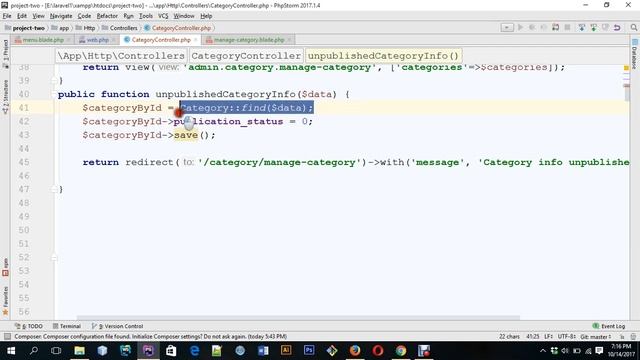Click the Debug toolbar icon
640x360 pixels.
click(x=532, y=28)
